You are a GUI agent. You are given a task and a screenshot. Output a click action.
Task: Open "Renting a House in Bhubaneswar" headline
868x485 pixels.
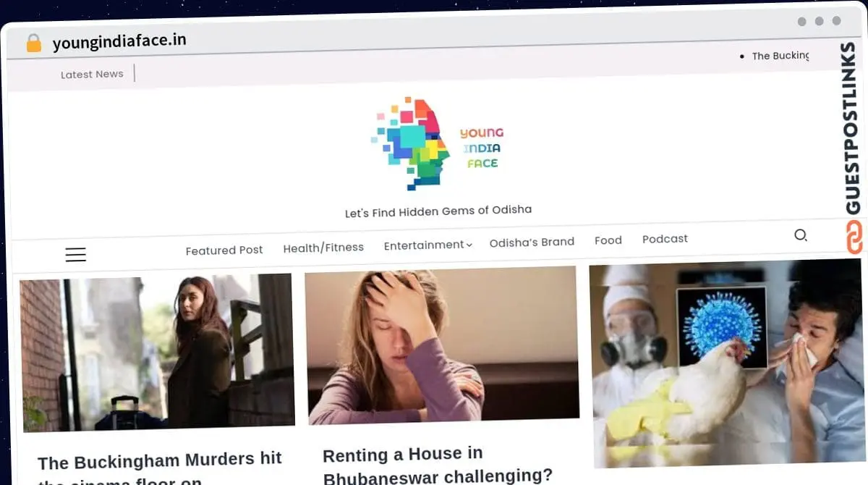click(437, 465)
